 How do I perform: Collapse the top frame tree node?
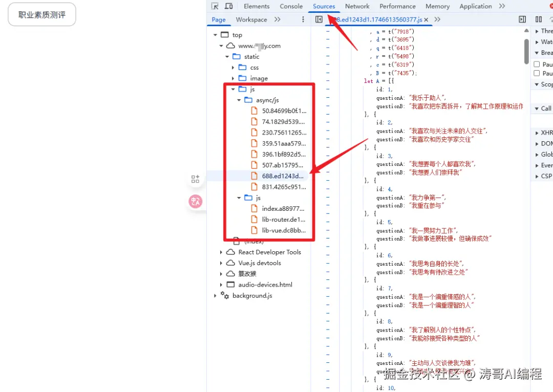coord(215,35)
